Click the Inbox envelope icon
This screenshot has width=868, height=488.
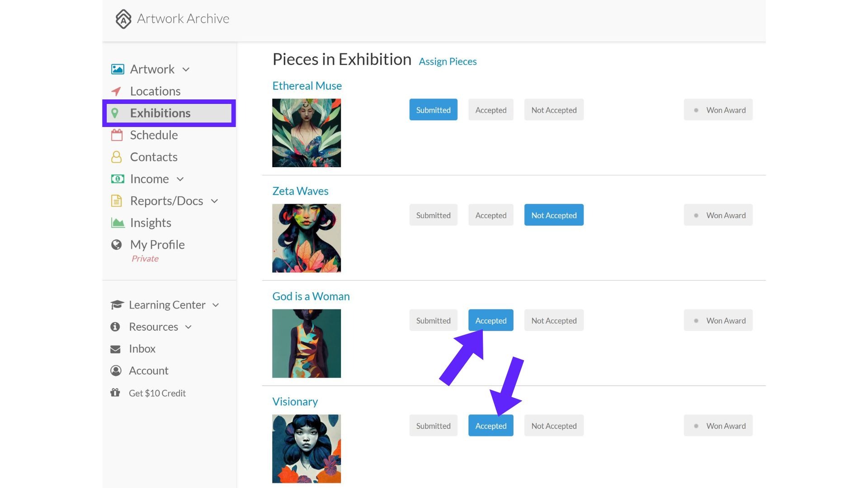click(115, 349)
